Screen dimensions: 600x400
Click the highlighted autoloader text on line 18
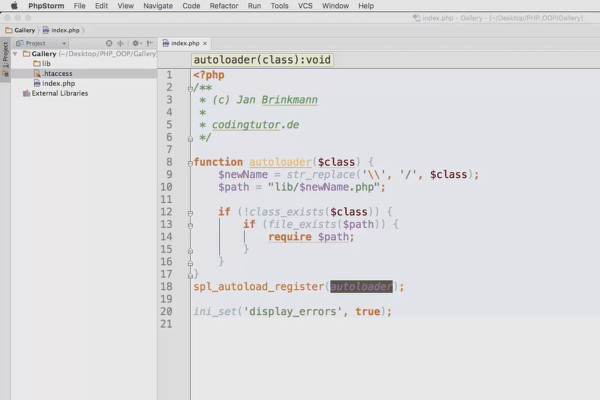point(363,287)
